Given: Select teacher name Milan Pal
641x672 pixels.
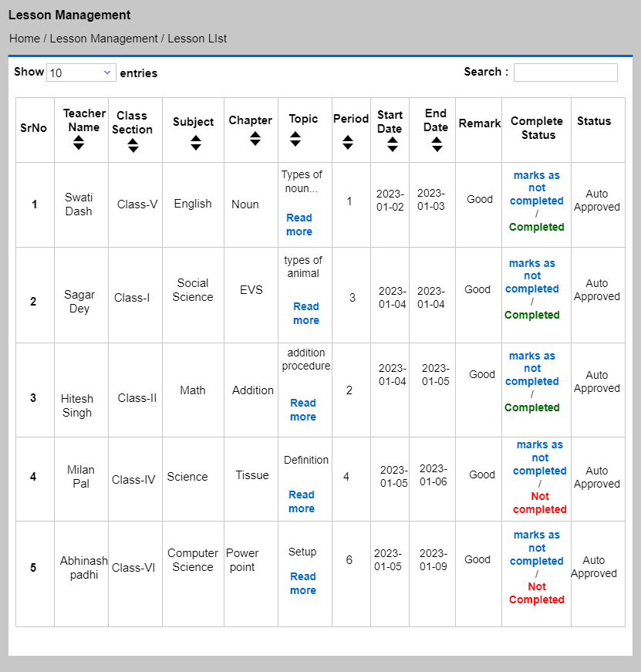Looking at the screenshot, I should (x=80, y=477).
